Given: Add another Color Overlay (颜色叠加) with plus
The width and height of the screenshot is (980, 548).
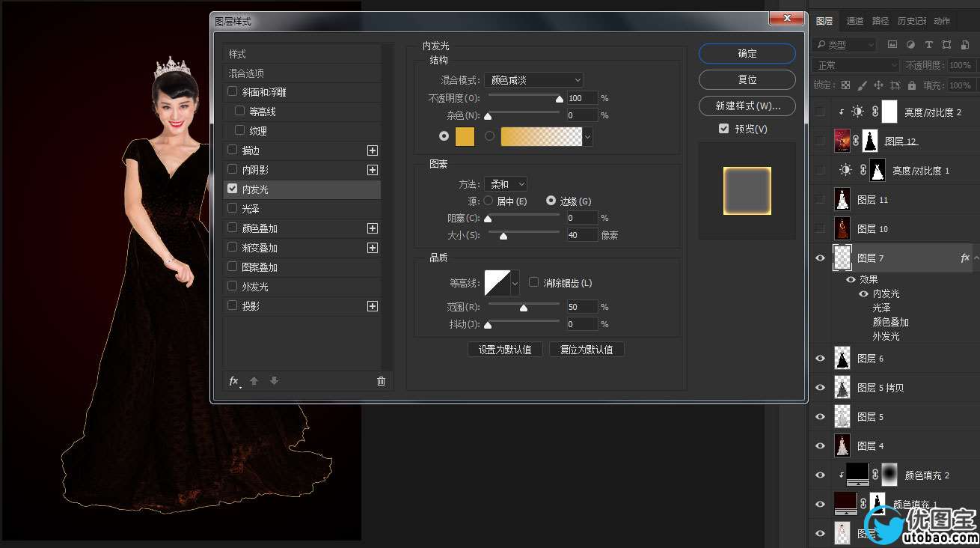Looking at the screenshot, I should (x=373, y=228).
